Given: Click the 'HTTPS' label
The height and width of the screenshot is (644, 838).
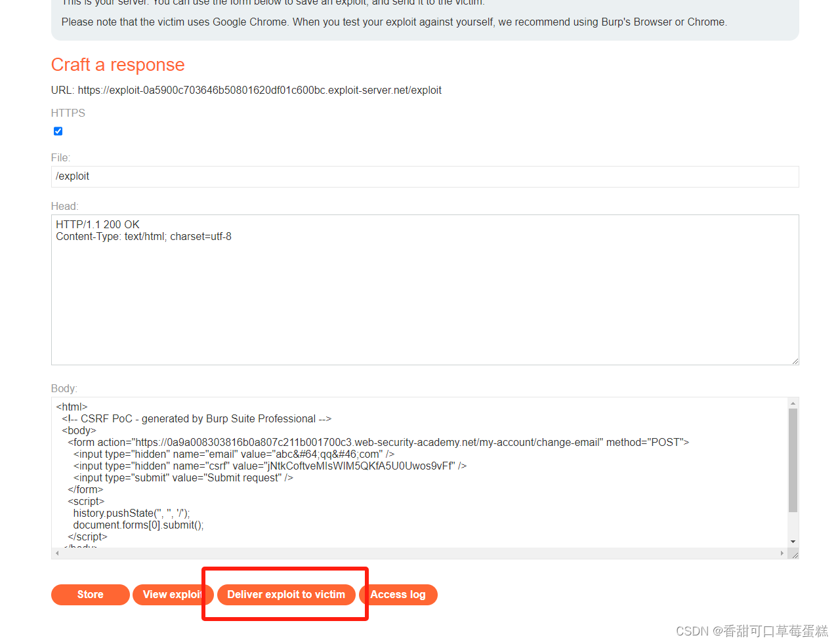Looking at the screenshot, I should (x=68, y=113).
